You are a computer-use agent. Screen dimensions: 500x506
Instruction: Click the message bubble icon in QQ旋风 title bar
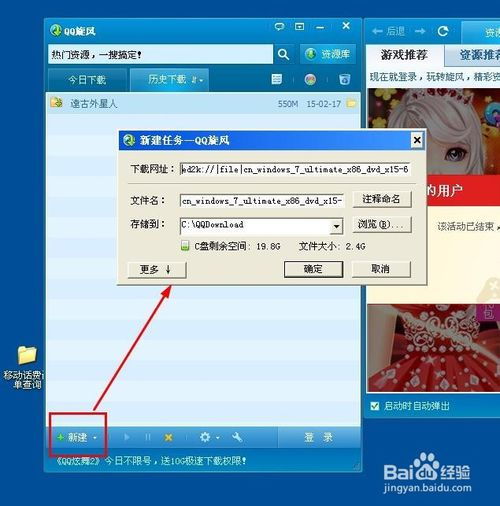(x=279, y=26)
